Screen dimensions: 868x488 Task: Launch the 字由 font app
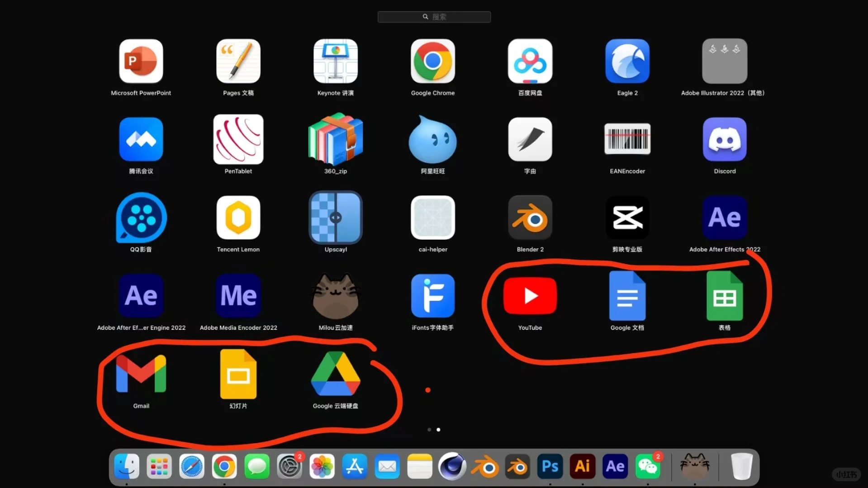pyautogui.click(x=530, y=140)
